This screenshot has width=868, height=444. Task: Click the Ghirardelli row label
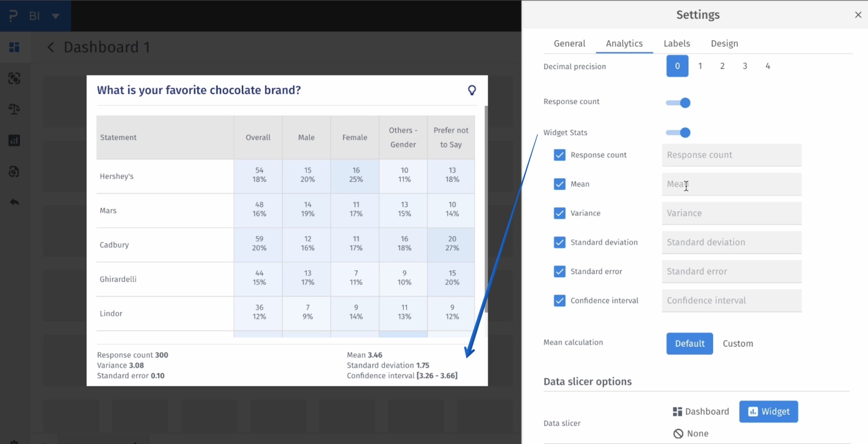pos(118,279)
